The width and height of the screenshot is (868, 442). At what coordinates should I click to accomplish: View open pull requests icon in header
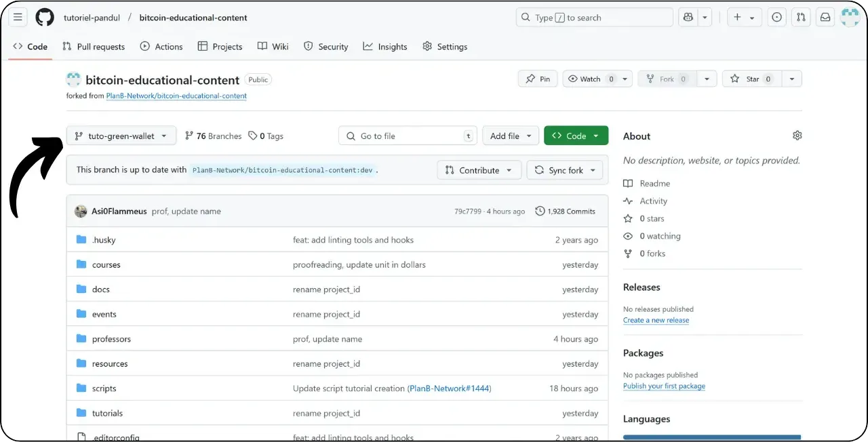[801, 17]
